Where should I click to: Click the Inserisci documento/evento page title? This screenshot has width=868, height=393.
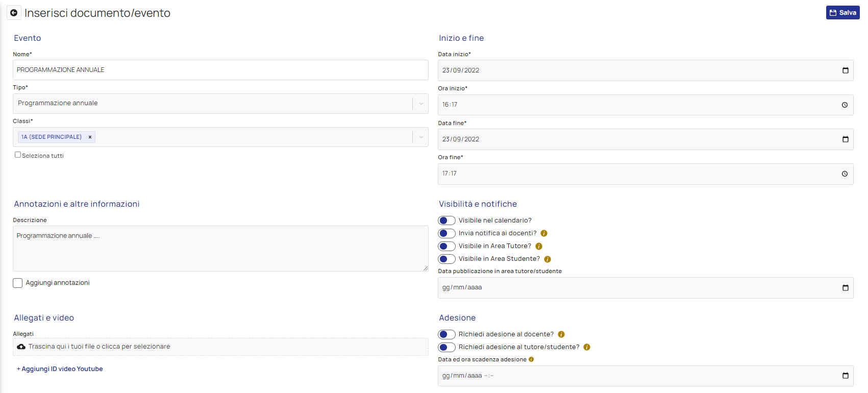97,13
